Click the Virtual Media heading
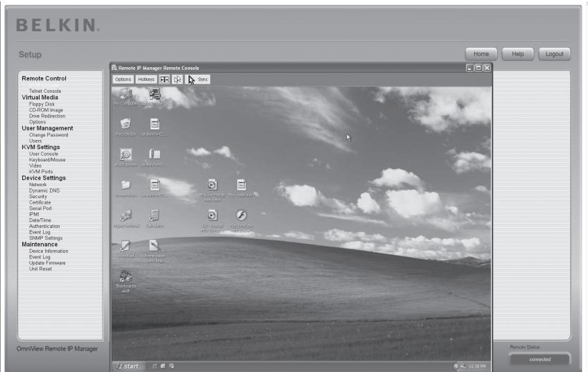The height and width of the screenshot is (372, 588). [40, 98]
